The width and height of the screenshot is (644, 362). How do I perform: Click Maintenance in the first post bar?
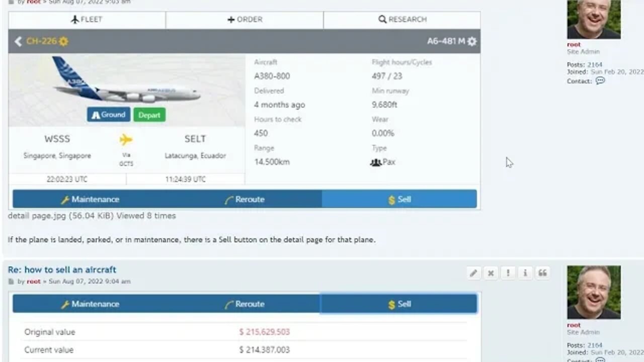point(90,199)
